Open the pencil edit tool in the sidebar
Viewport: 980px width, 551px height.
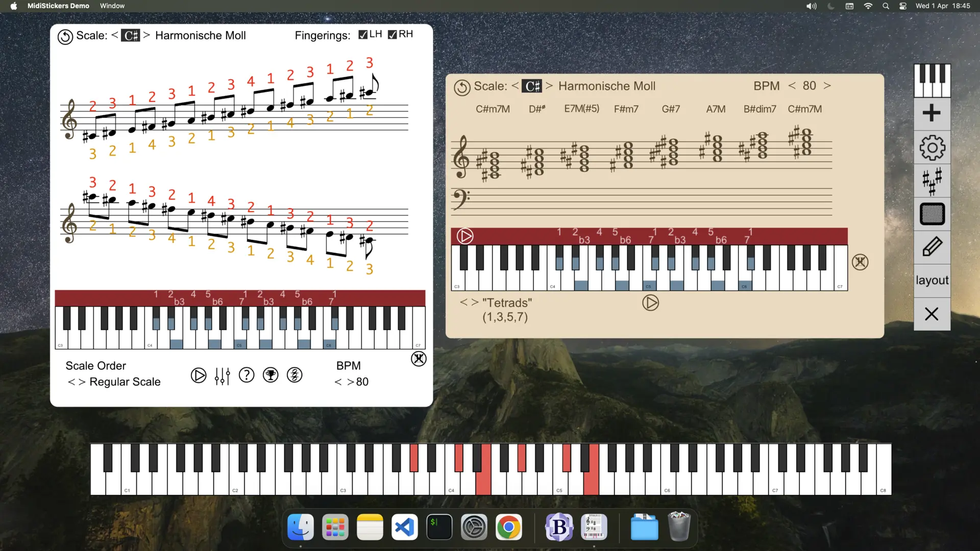point(932,247)
